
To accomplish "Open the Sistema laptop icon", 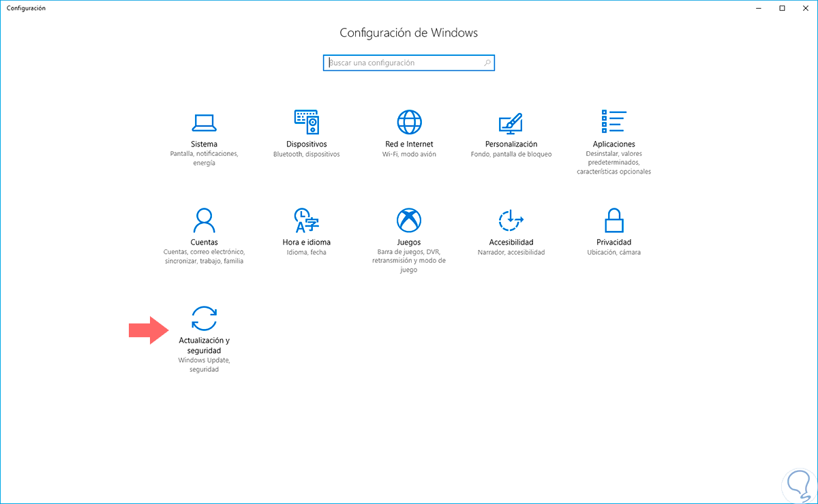I will click(x=204, y=123).
